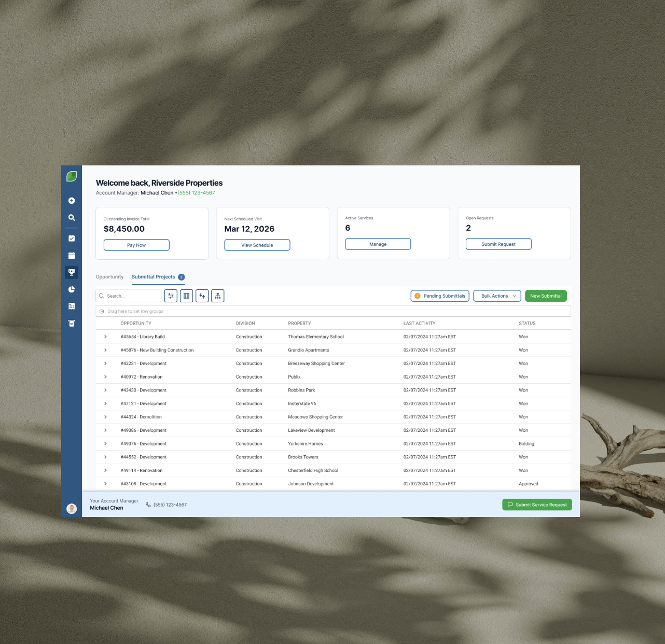Open the tasks clipboard icon in sidebar
Viewport: 665px width, 644px height.
(72, 238)
